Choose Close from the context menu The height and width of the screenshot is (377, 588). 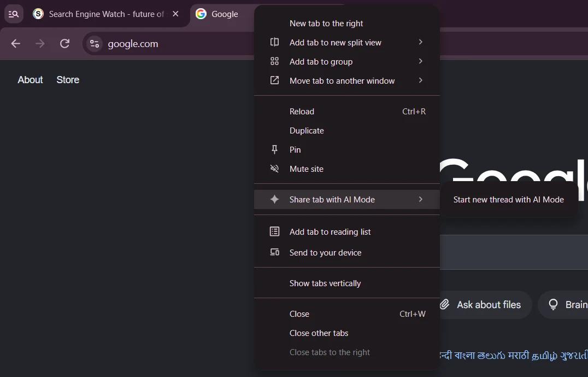347,314
